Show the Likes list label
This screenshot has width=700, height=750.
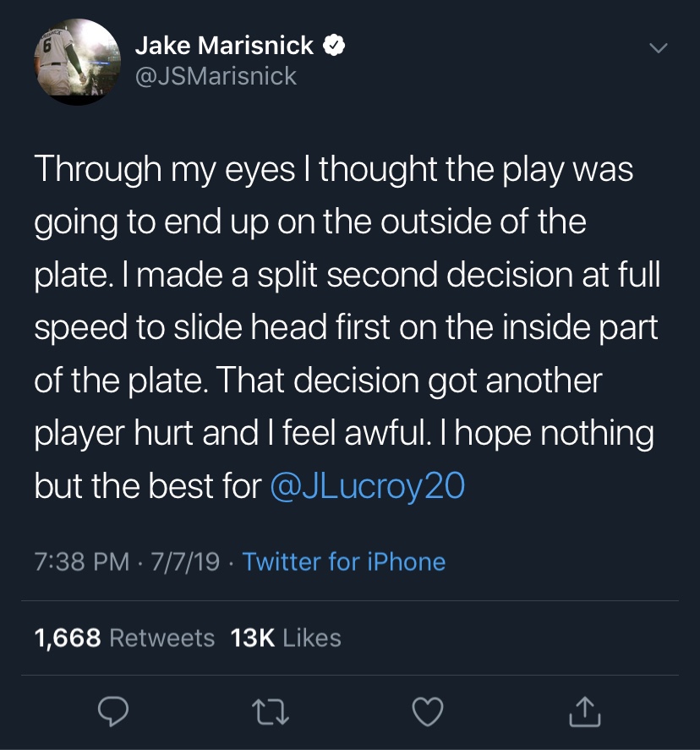[x=312, y=638]
